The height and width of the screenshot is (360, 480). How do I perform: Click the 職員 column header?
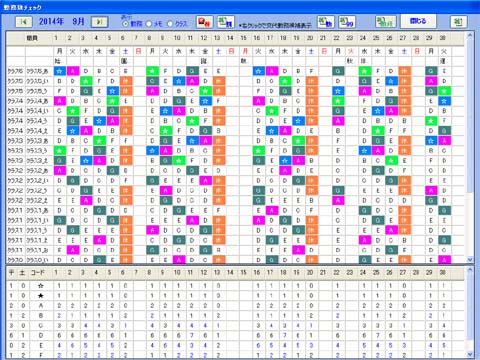32,38
